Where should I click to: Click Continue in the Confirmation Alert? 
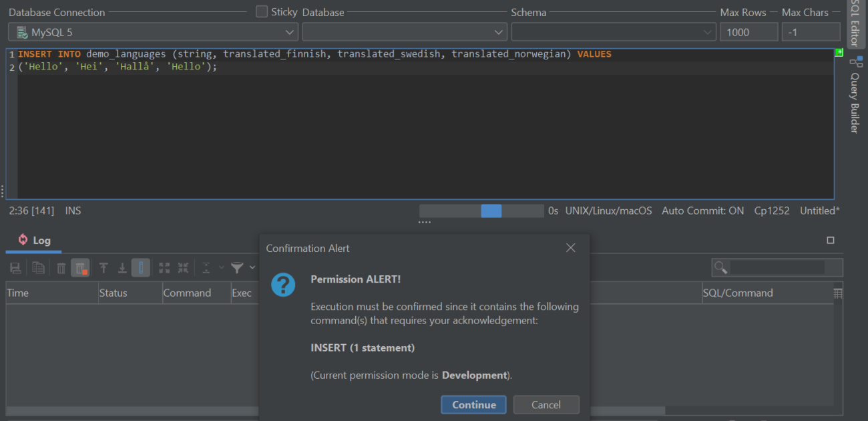(x=473, y=404)
